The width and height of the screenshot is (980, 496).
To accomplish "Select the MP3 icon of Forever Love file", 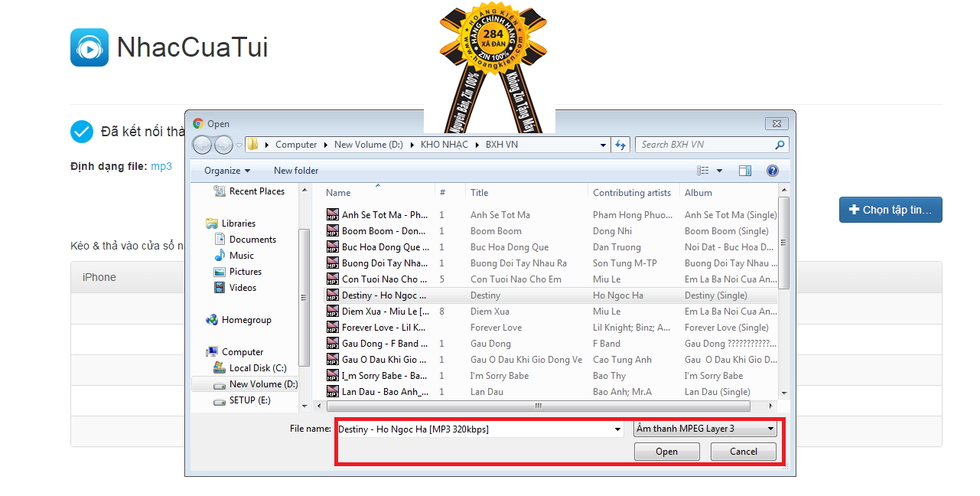I will coord(333,328).
